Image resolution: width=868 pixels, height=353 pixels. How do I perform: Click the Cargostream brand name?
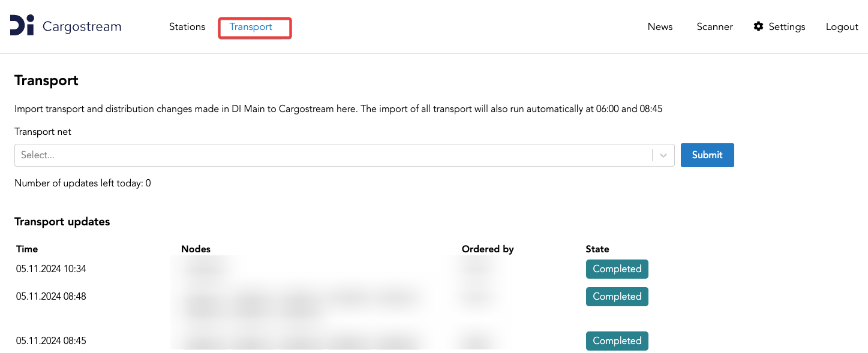pos(82,26)
